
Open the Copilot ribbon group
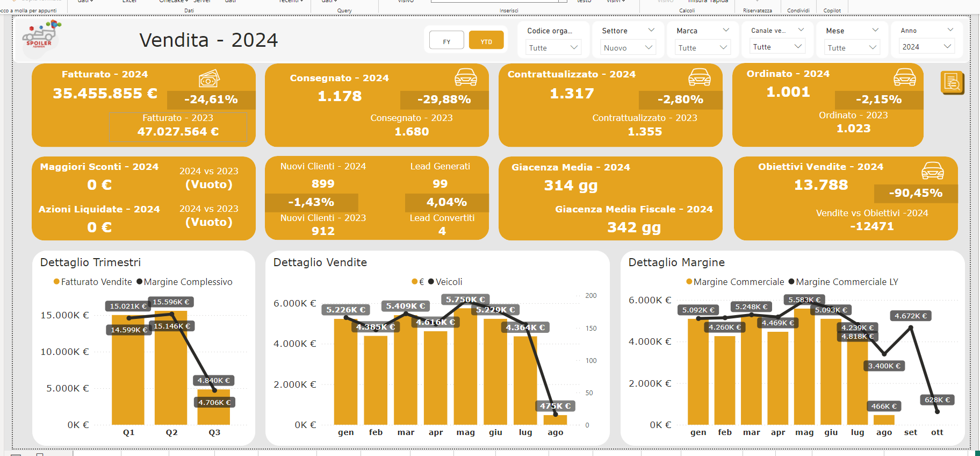[x=832, y=10]
